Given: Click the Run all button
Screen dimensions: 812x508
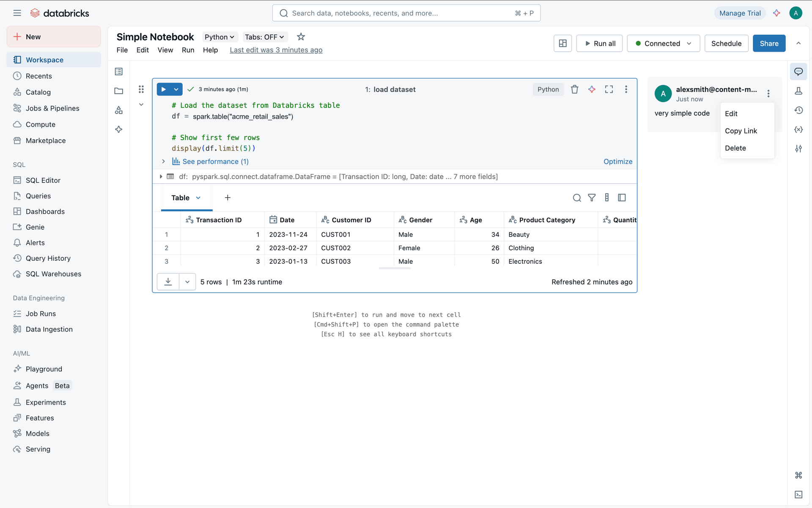Looking at the screenshot, I should point(599,43).
